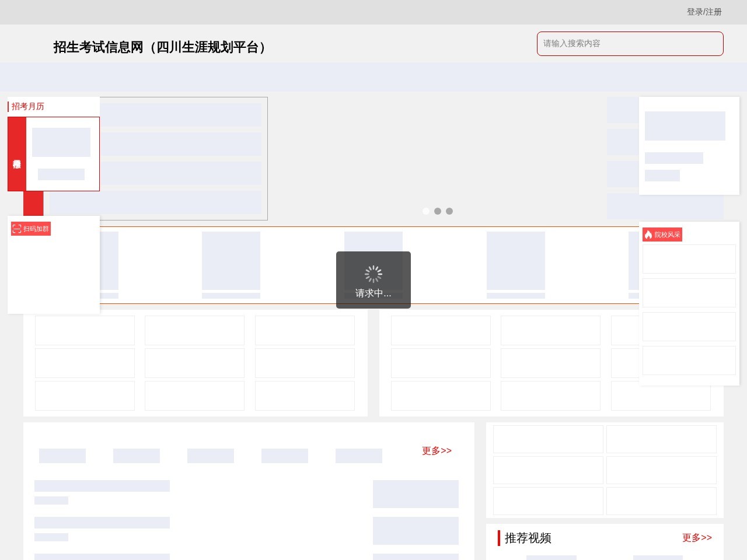
Task: Click the large banner image in the carousel
Action: coord(438,159)
